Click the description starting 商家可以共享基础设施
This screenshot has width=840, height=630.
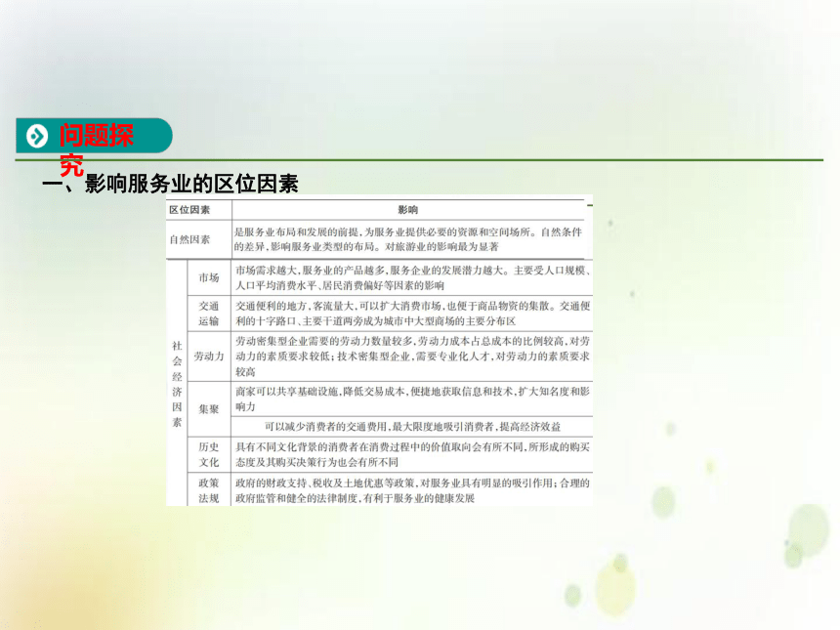click(x=412, y=399)
